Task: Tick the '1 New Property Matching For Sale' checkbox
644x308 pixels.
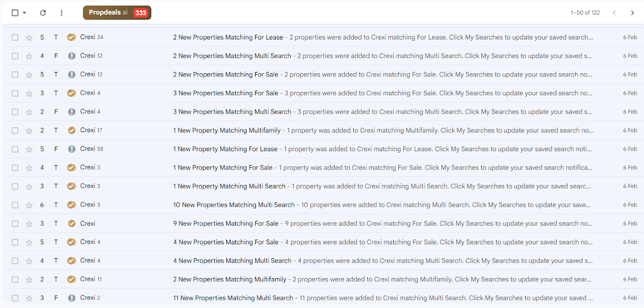Action: click(15, 168)
